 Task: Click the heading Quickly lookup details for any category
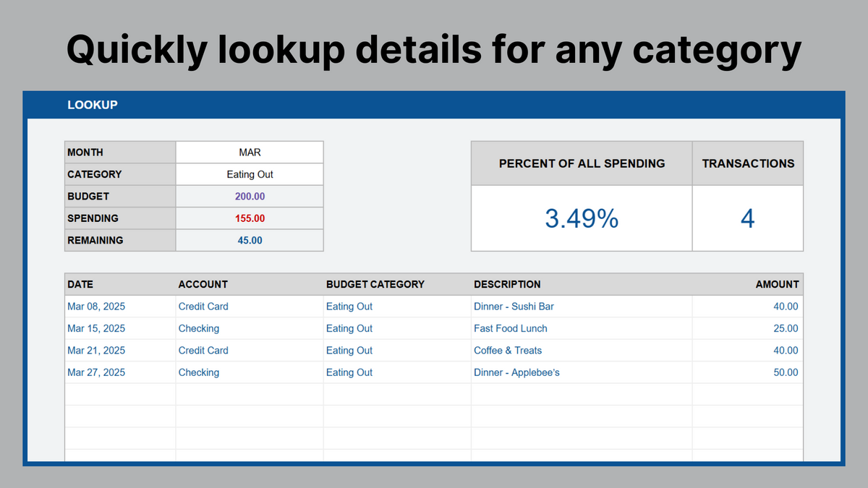click(434, 51)
